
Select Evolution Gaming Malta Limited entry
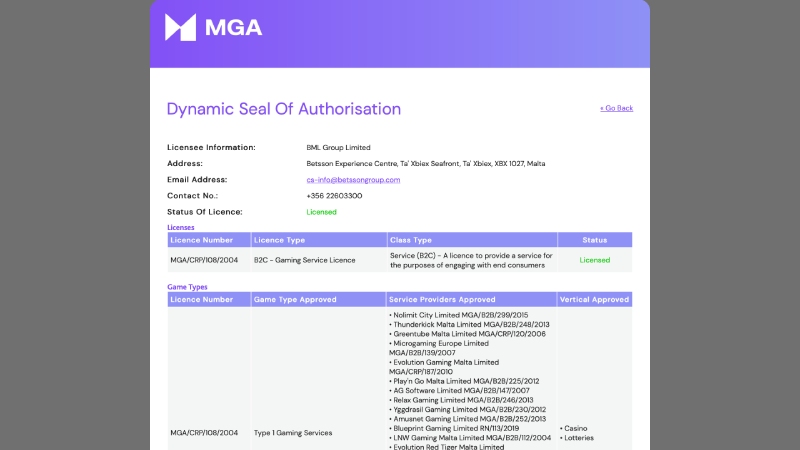[444, 367]
